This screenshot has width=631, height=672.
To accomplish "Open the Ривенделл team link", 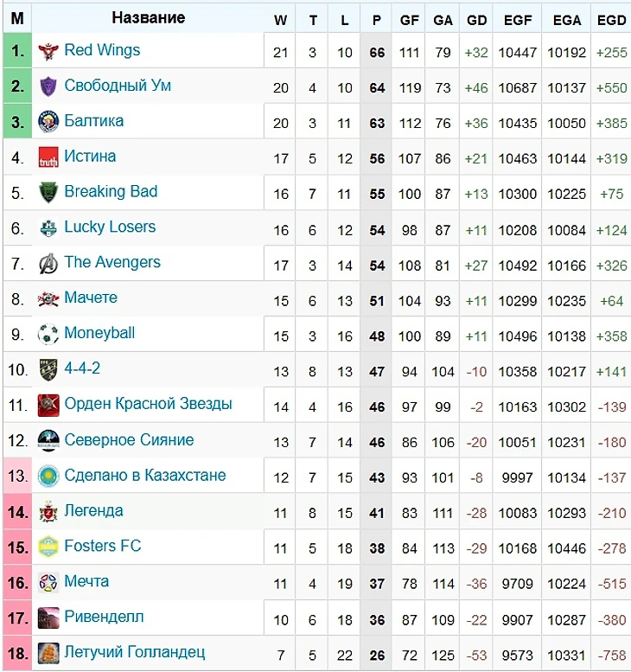I will pyautogui.click(x=104, y=617).
